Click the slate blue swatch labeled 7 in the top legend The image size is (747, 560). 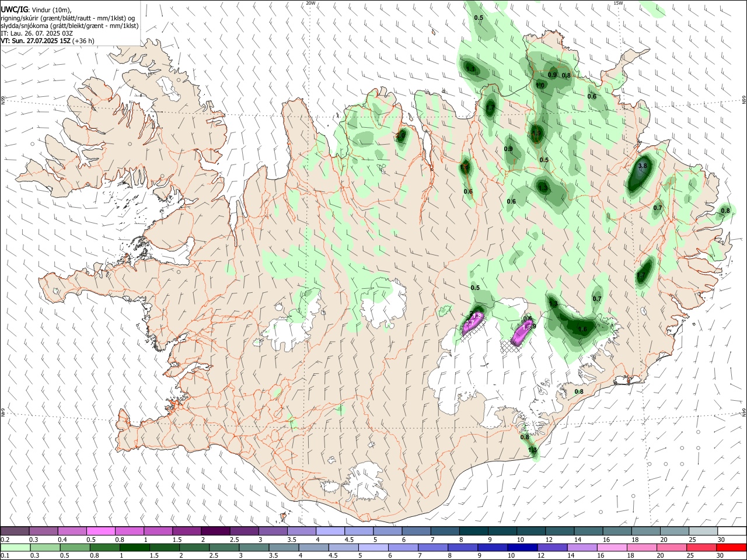coord(445,531)
